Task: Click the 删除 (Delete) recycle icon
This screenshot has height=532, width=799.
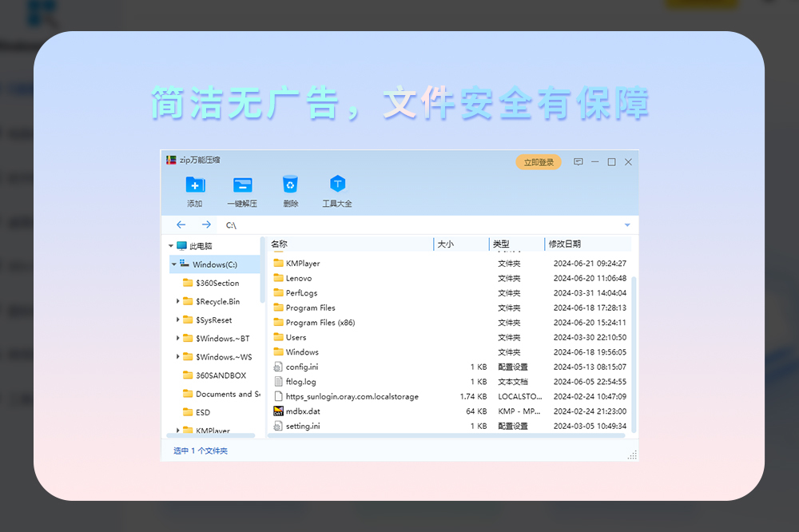Action: coord(290,185)
